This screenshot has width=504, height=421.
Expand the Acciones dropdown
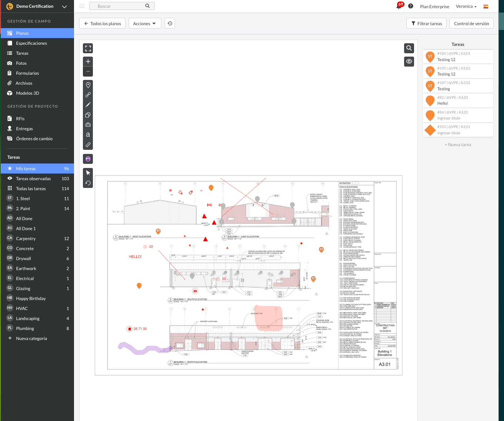[x=145, y=23]
